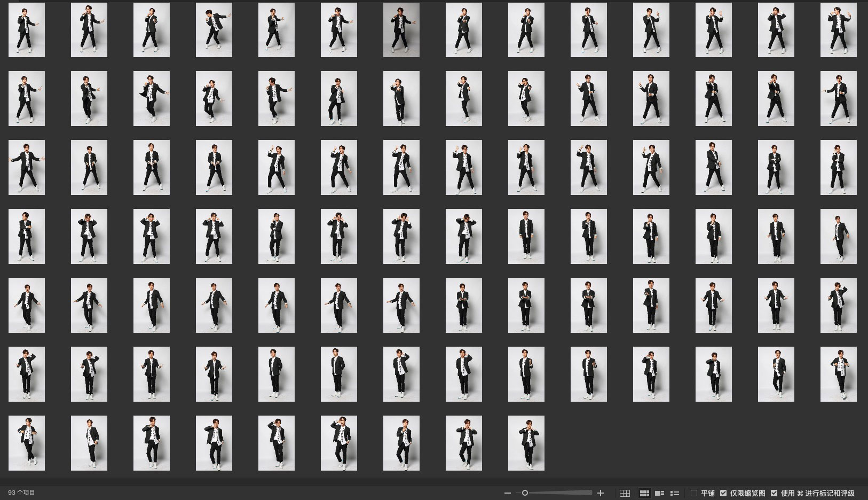Select the last photo in the bottom row
Image resolution: width=868 pixels, height=500 pixels.
[x=526, y=443]
